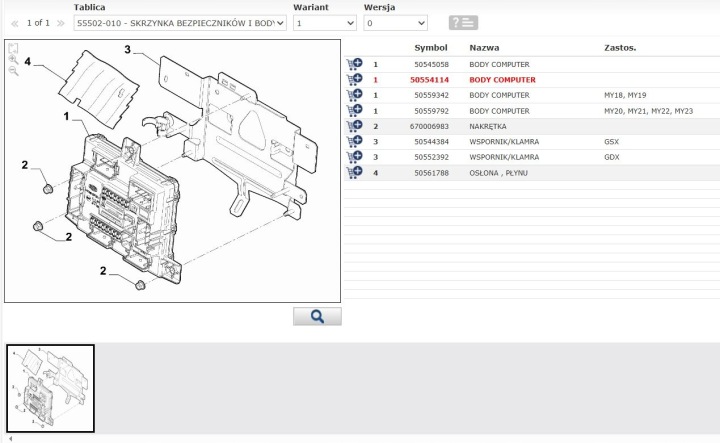Open the help legend icon

tap(463, 22)
